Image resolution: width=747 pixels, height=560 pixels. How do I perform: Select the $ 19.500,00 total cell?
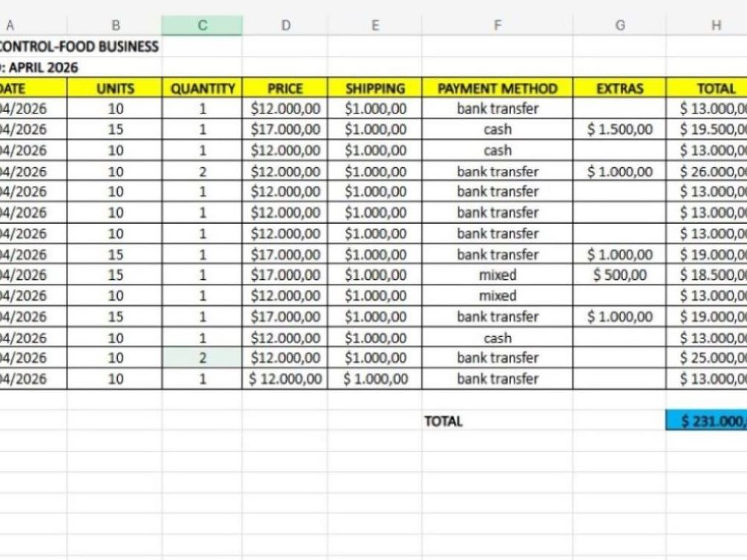[707, 129]
